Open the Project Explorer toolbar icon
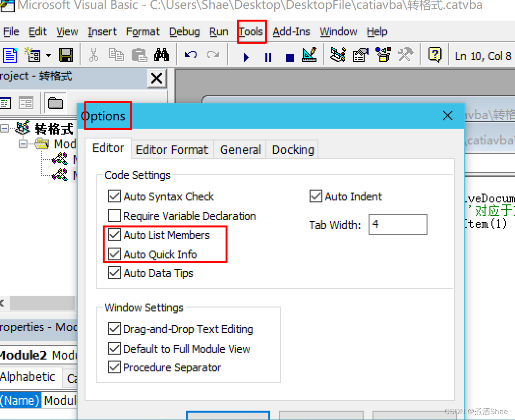515x420 pixels. click(x=338, y=55)
